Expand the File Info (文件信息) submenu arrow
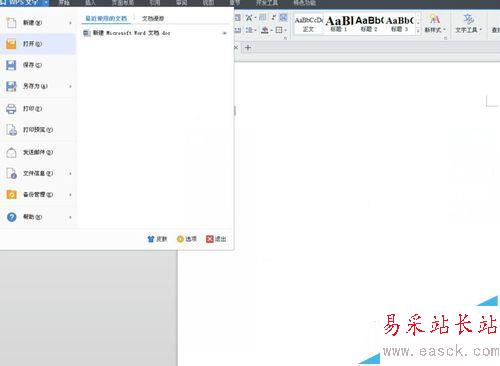500x366 pixels. pyautogui.click(x=70, y=174)
